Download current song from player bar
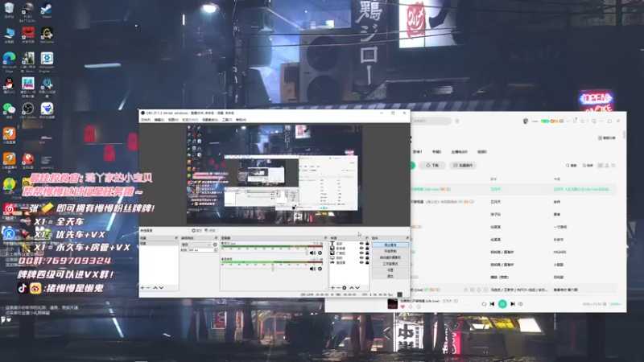The width and height of the screenshot is (644, 362). 411,307
